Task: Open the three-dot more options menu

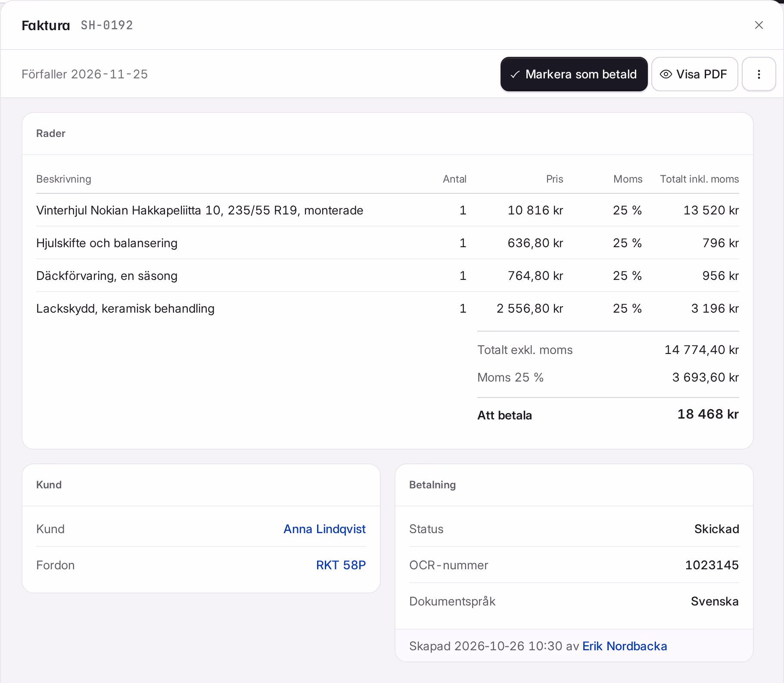Action: [x=759, y=74]
